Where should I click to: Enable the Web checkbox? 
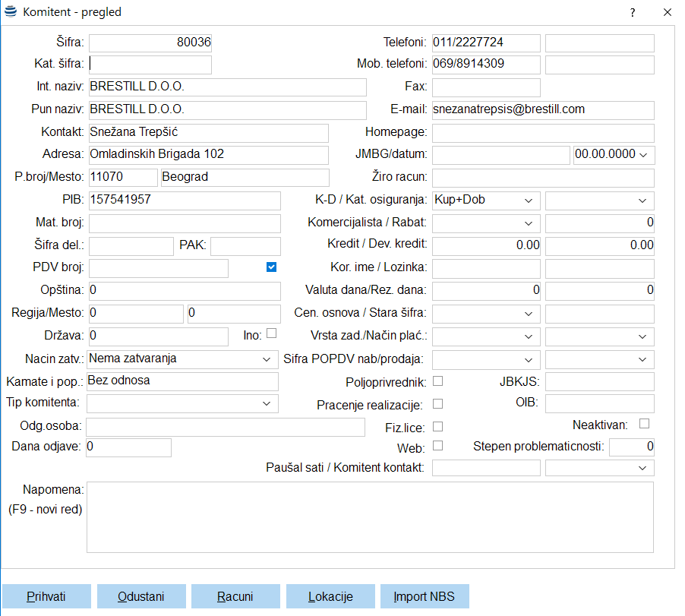[x=437, y=445]
